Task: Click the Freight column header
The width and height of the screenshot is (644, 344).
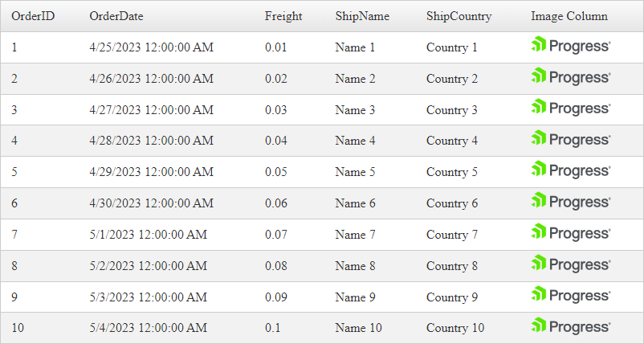Action: 283,16
